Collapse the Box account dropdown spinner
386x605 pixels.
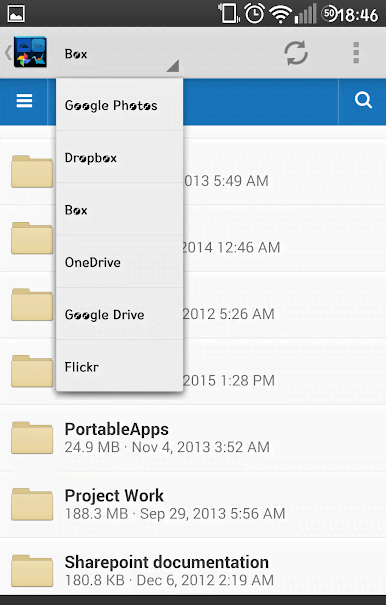tap(120, 53)
